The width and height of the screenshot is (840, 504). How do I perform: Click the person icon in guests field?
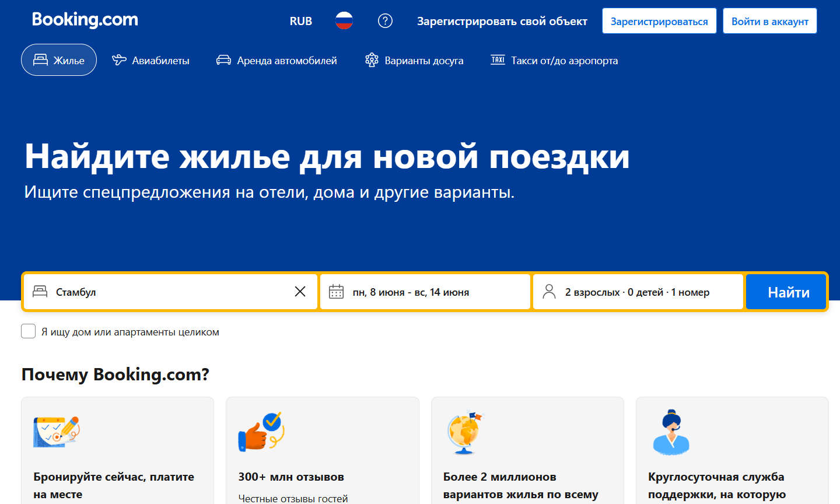click(549, 292)
